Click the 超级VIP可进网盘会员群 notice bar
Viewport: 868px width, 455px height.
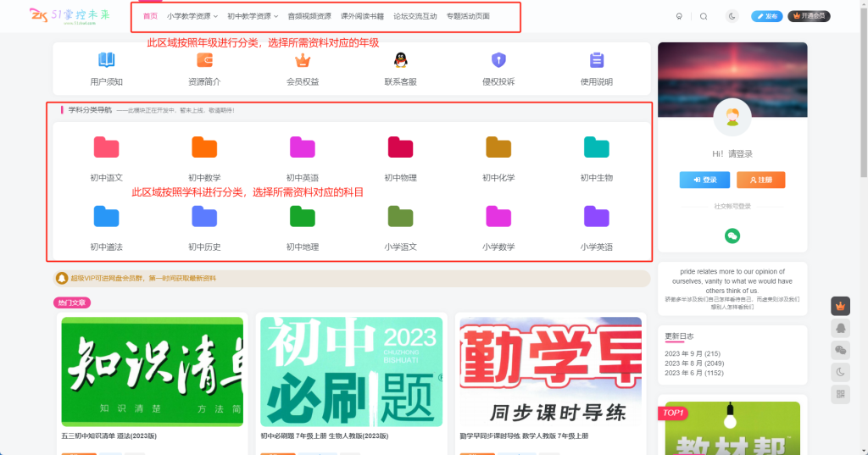coord(352,279)
